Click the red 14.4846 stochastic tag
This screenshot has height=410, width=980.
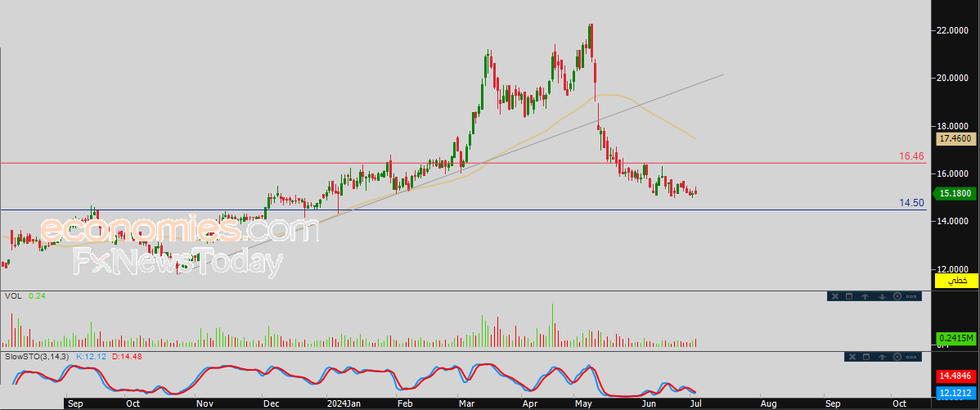956,376
